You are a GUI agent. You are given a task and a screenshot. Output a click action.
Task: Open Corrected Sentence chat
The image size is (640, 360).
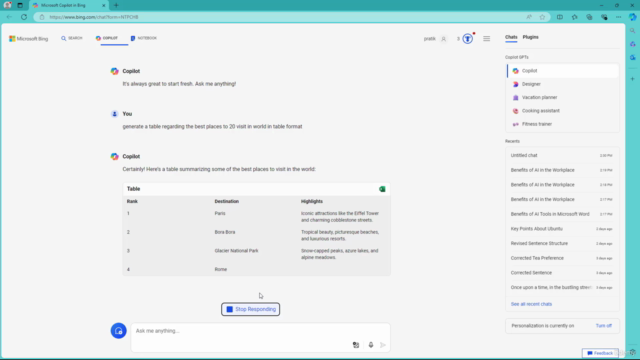tap(562, 273)
